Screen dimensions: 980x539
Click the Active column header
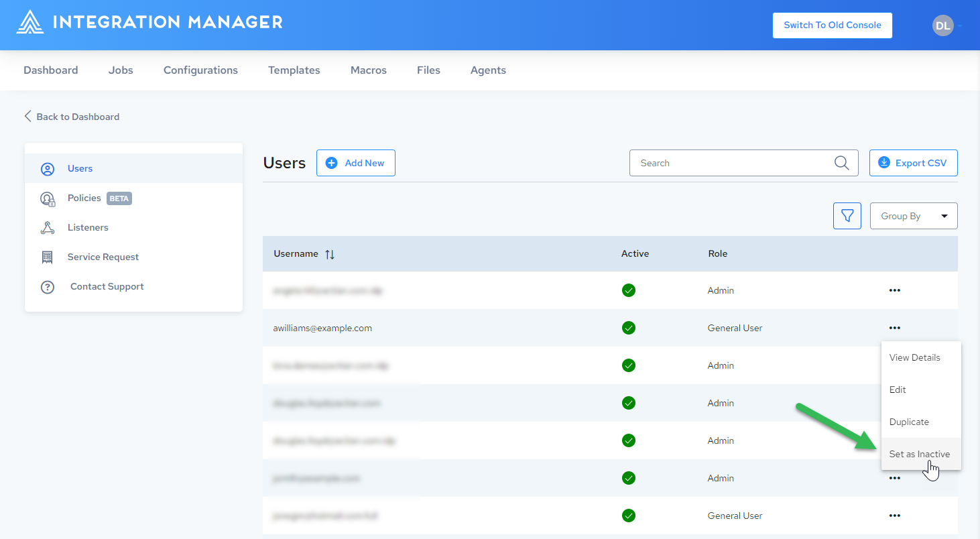[x=635, y=254]
